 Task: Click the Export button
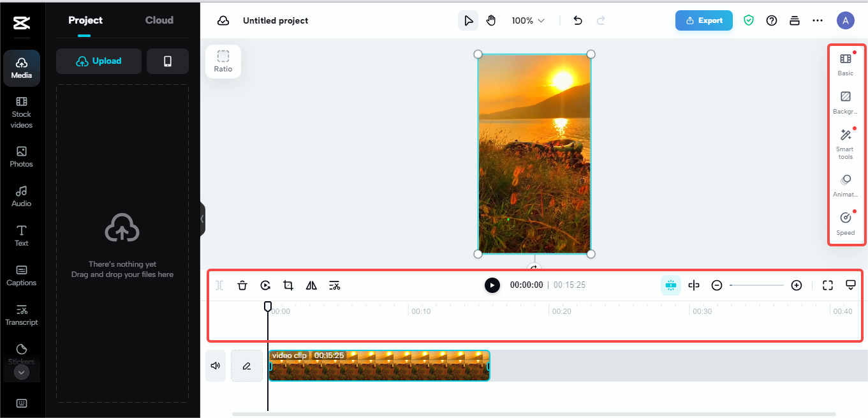pyautogui.click(x=704, y=20)
